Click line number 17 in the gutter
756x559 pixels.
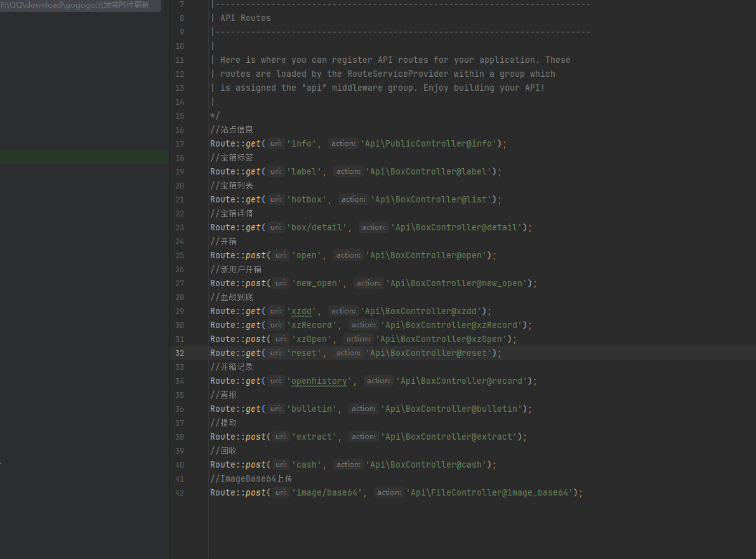pyautogui.click(x=180, y=144)
